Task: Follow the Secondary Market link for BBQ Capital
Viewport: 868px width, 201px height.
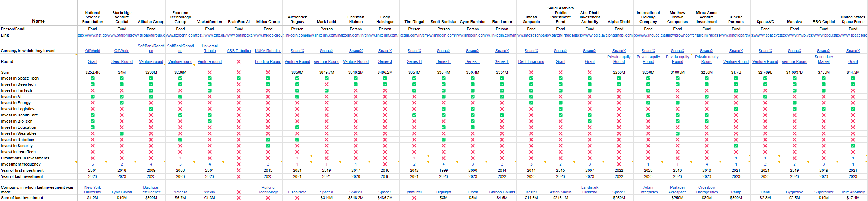Action: tap(824, 59)
